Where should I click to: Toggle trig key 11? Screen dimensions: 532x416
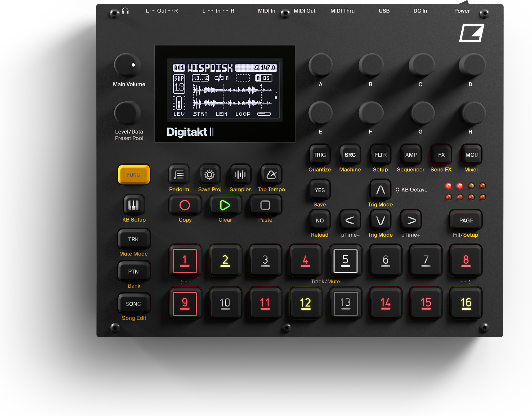[265, 303]
